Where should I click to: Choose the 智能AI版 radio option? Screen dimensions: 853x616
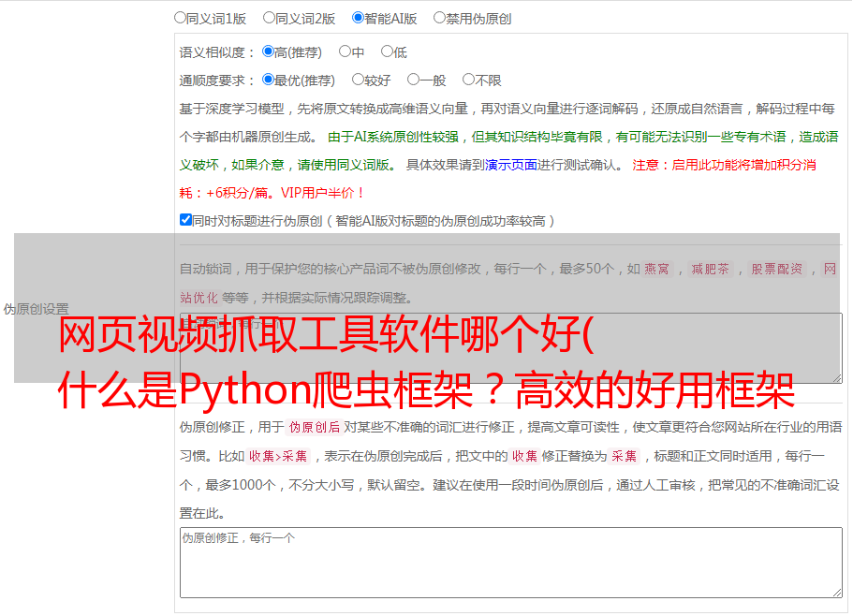tap(358, 18)
